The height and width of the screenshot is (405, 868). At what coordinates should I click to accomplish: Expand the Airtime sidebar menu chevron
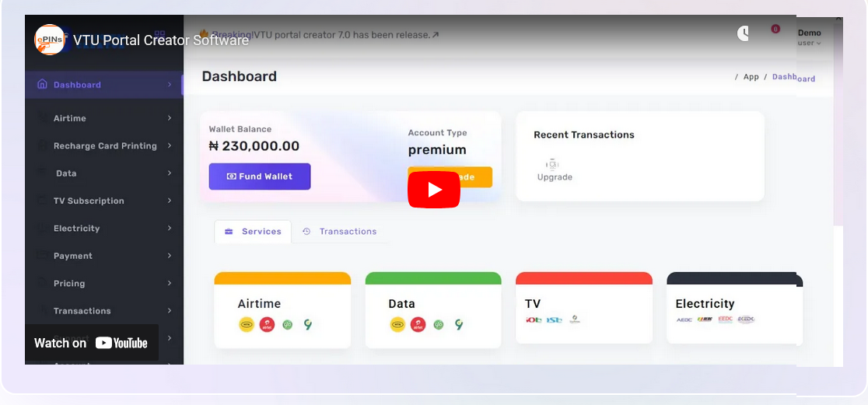coord(170,118)
